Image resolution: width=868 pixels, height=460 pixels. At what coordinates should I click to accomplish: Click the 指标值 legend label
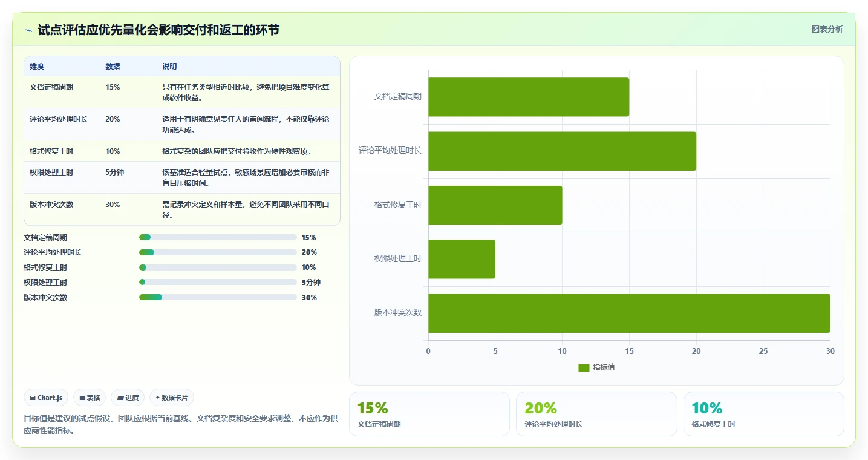[604, 368]
